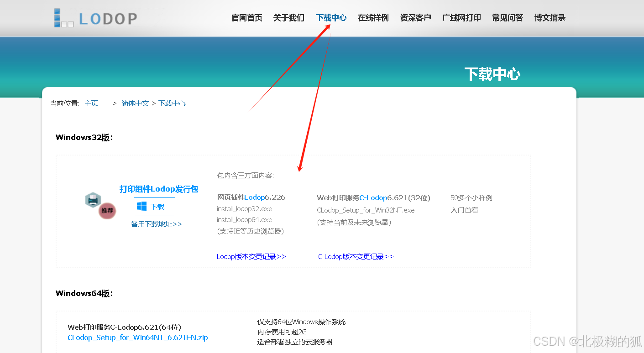The height and width of the screenshot is (353, 644).
Task: Click 简体中文 in the breadcrumb trail
Action: 135,103
